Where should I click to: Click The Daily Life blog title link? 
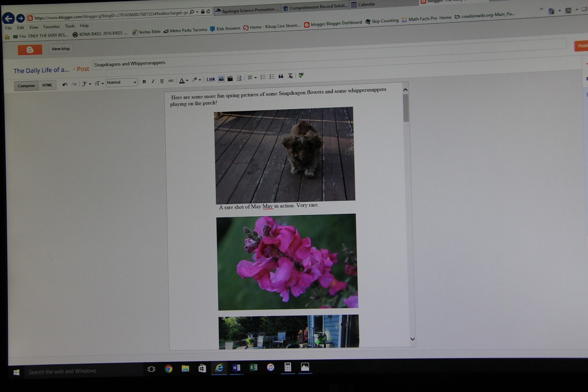(41, 70)
